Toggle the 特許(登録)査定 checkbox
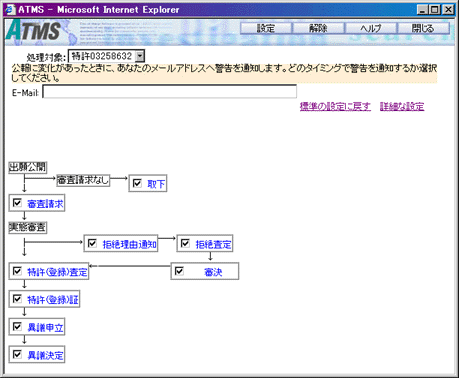The height and width of the screenshot is (378, 459). [17, 271]
